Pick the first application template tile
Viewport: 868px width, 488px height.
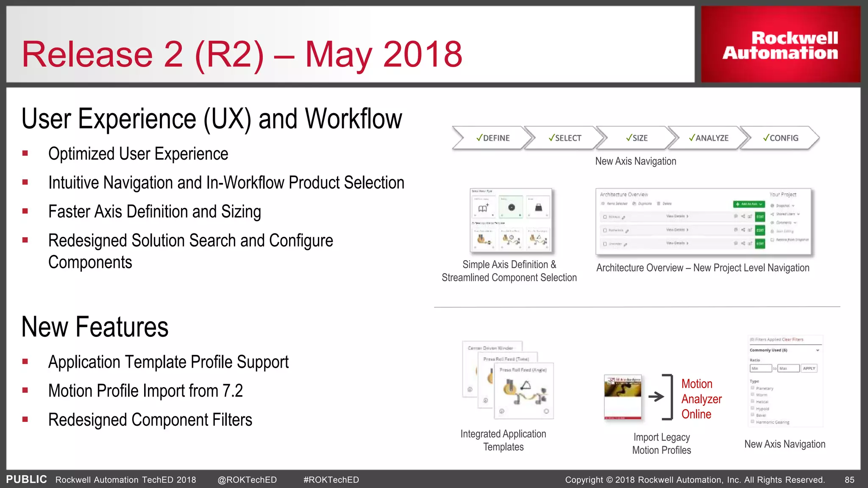484,239
